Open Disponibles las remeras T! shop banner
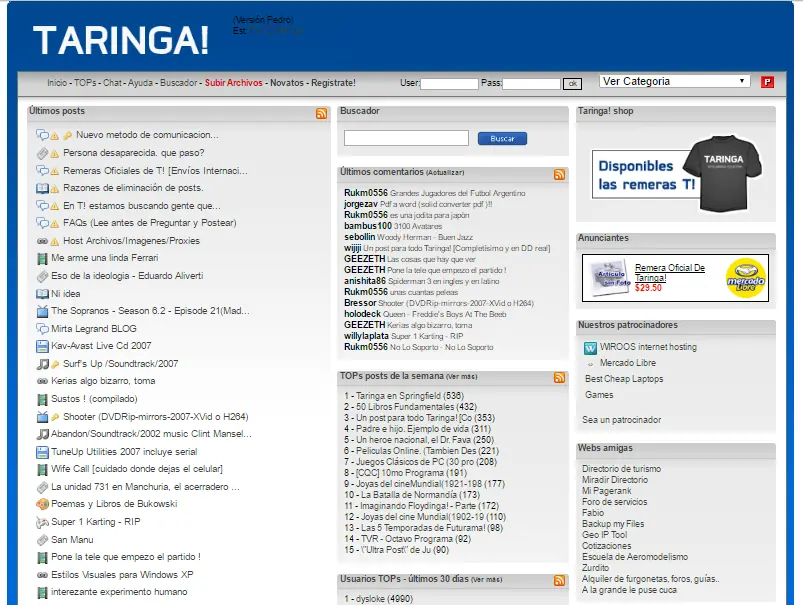Viewport: 803px width, 605px height. tap(676, 173)
